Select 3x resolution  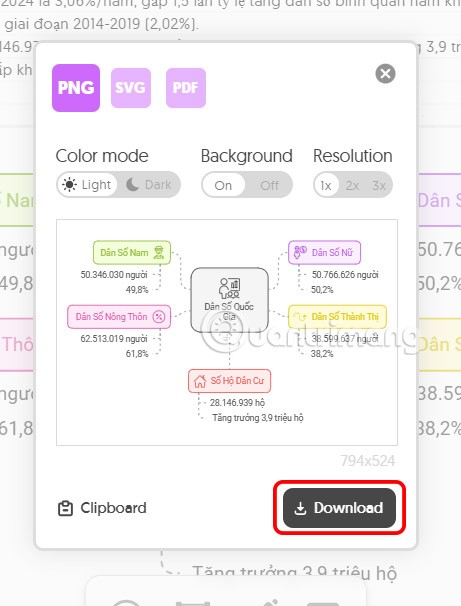click(379, 186)
